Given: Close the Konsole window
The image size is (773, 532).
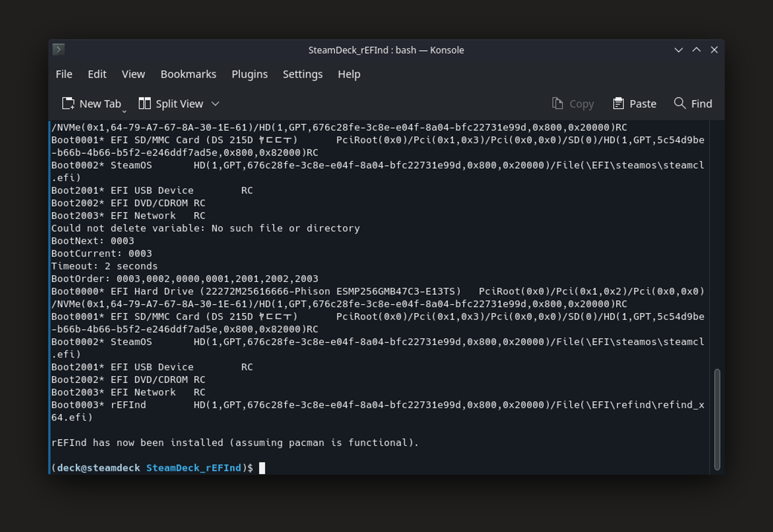Looking at the screenshot, I should pos(714,50).
